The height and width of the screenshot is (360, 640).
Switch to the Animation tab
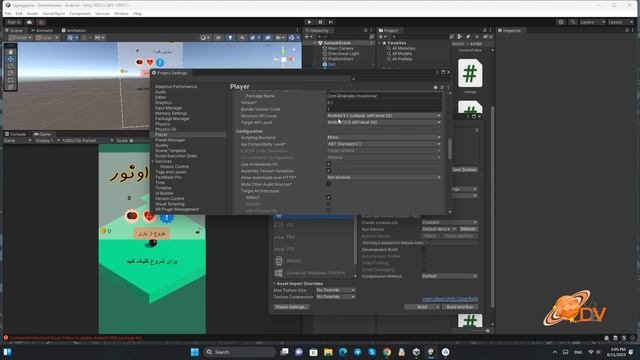pyautogui.click(x=74, y=30)
